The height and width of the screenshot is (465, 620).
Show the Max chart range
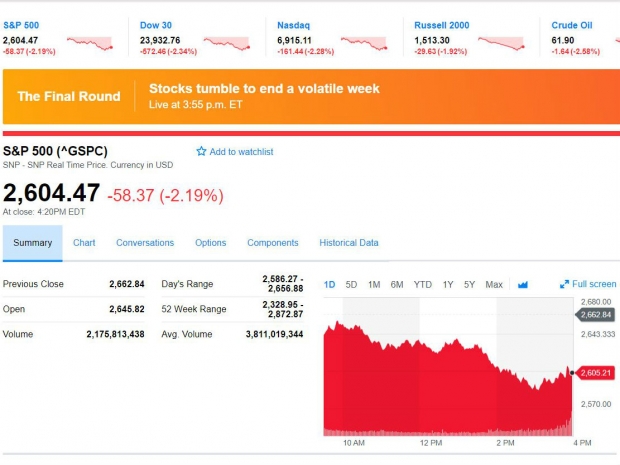[494, 285]
